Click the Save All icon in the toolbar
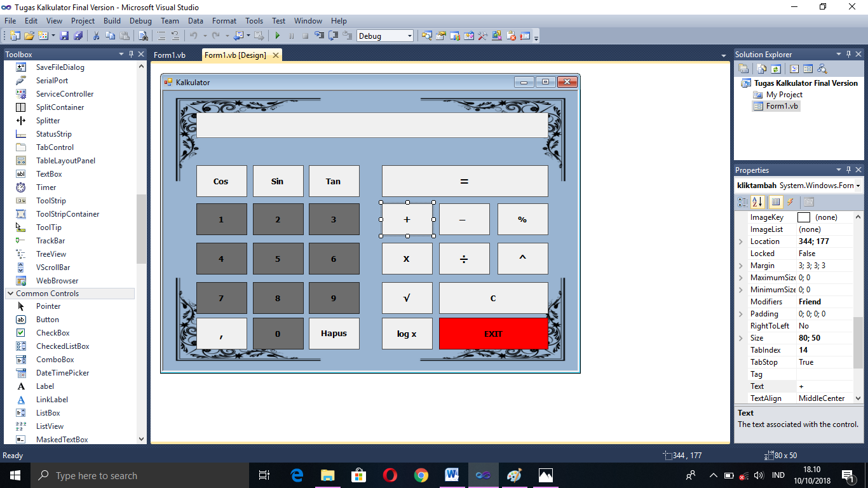The image size is (868, 488). (x=78, y=36)
